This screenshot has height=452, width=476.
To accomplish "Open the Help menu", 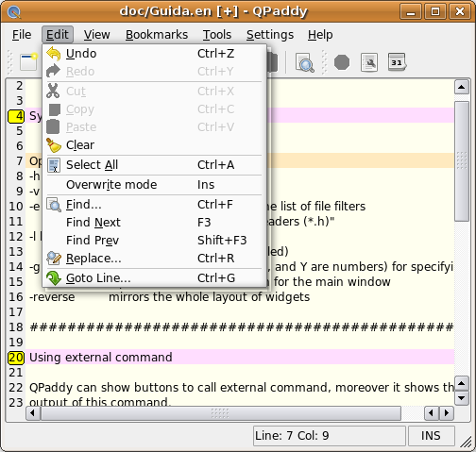I will point(320,35).
